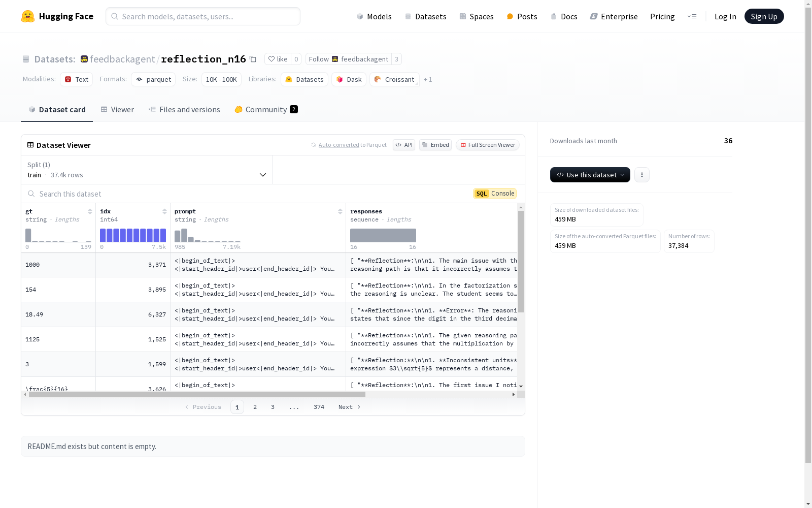
Task: Open the Community tab
Action: [x=266, y=110]
